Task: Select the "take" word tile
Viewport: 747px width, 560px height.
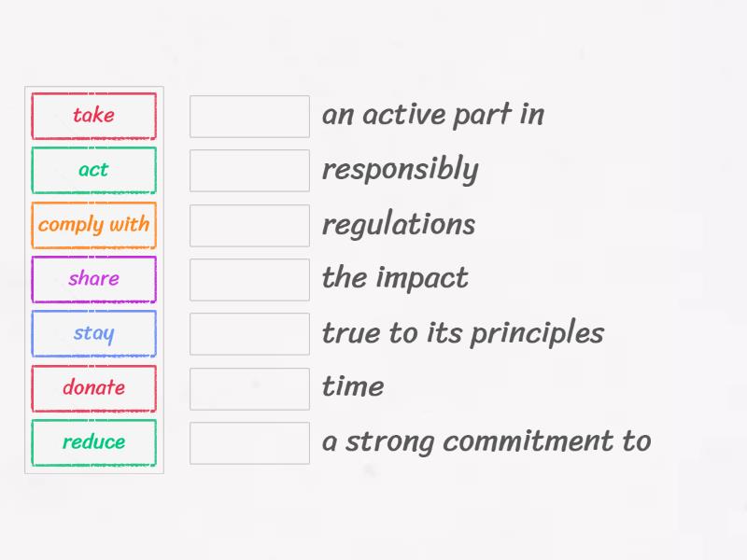Action: 93,116
